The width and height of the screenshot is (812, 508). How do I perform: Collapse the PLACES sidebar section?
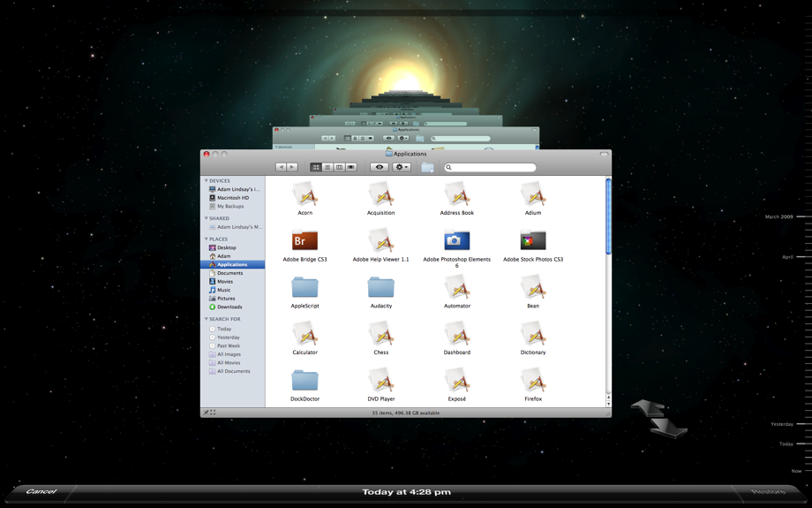pyautogui.click(x=207, y=239)
